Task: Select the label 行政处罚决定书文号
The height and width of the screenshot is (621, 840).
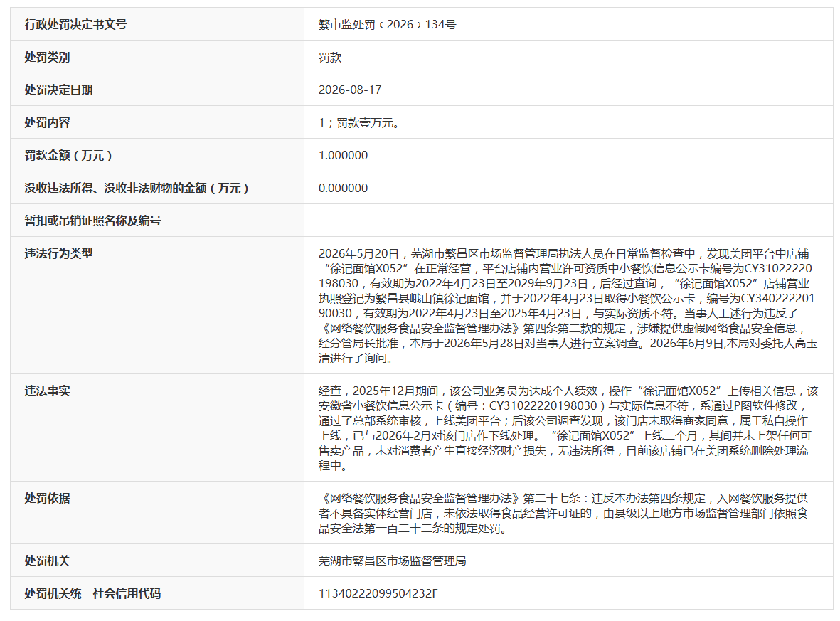Action: click(75, 24)
